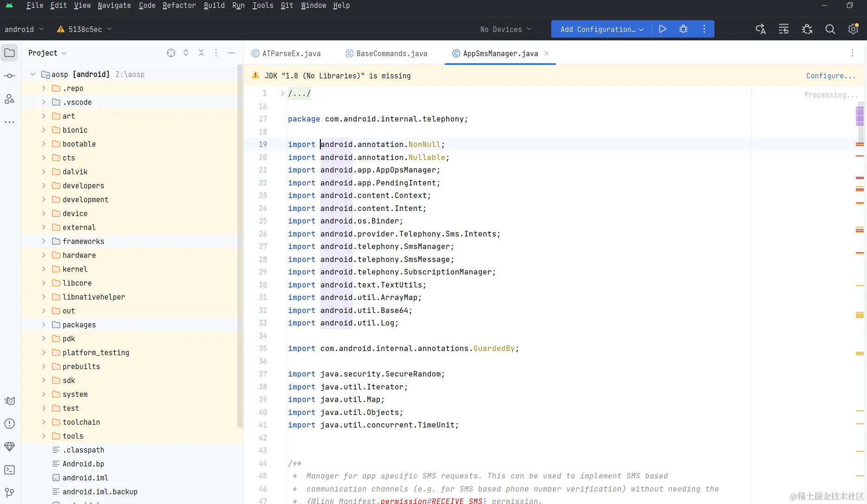Viewport: 867px width, 504px height.
Task: Select the libnativehelper folder
Action: (x=94, y=297)
